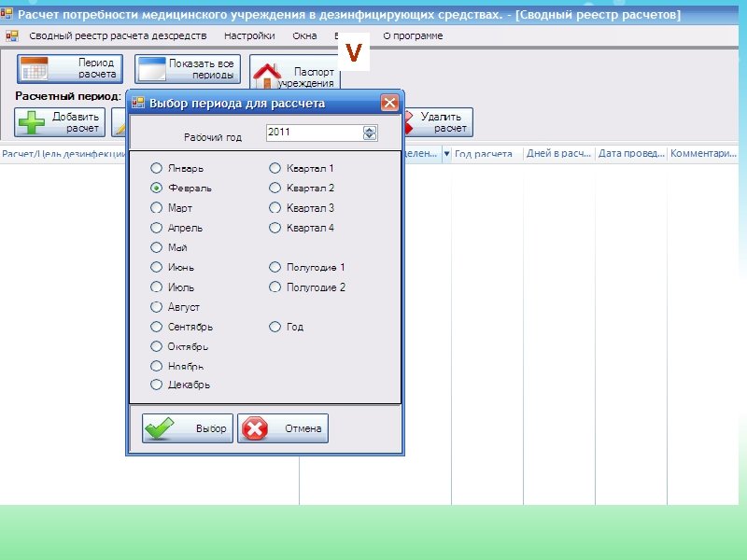747x560 pixels.
Task: Open the Настройки menu
Action: (x=249, y=35)
